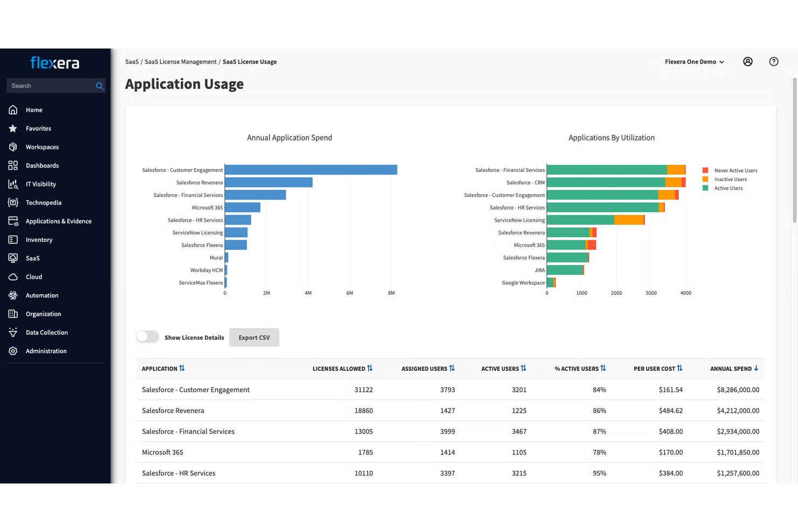Click the 3201 active users cell

point(519,390)
